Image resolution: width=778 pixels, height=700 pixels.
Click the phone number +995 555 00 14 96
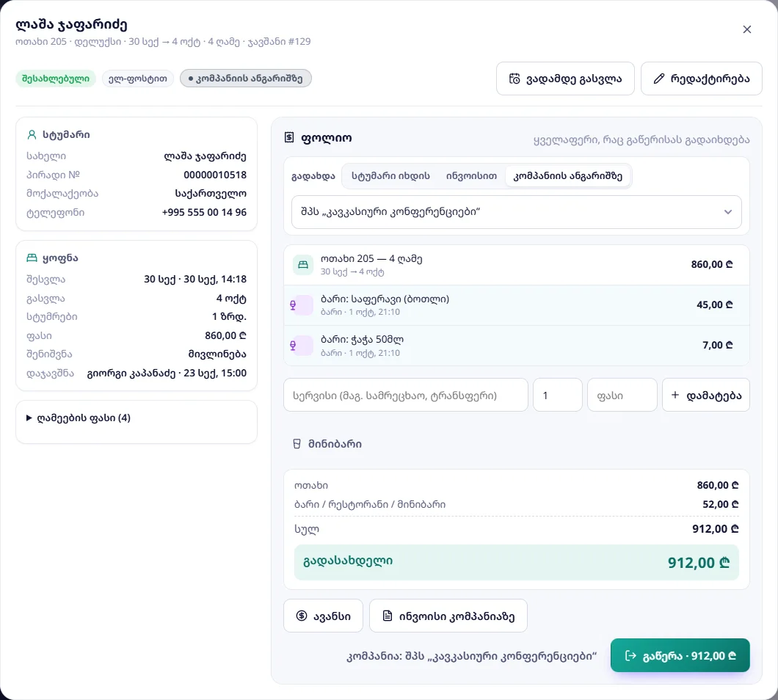204,212
